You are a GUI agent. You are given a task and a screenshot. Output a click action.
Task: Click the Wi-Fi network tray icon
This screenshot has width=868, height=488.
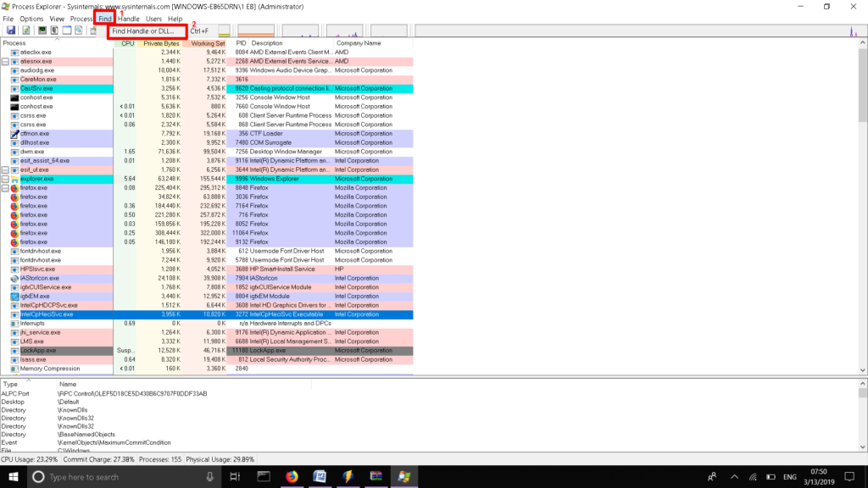coord(753,476)
